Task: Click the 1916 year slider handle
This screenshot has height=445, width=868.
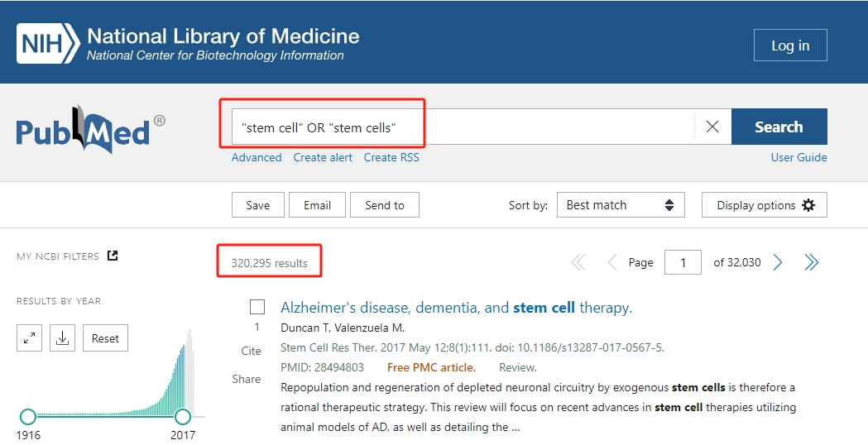Action: 28,416
